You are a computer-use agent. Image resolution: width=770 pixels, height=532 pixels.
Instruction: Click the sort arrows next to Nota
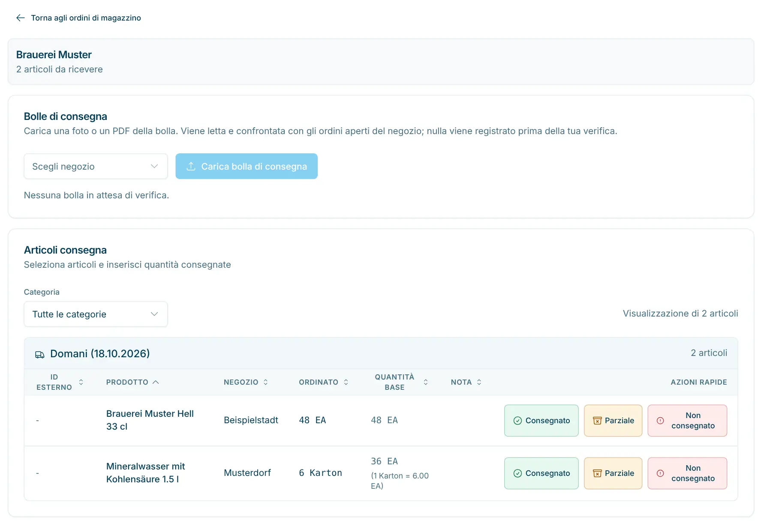pyautogui.click(x=479, y=382)
